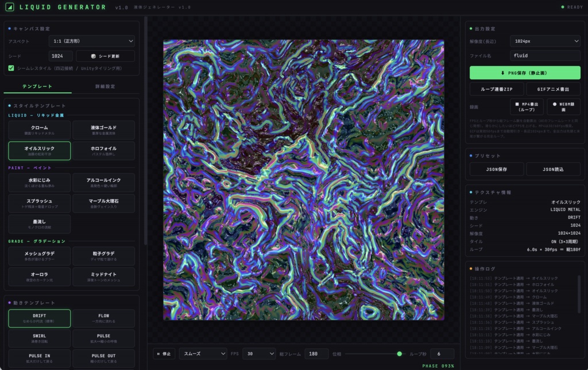Switch to the 詳細設定 tab

click(x=106, y=87)
